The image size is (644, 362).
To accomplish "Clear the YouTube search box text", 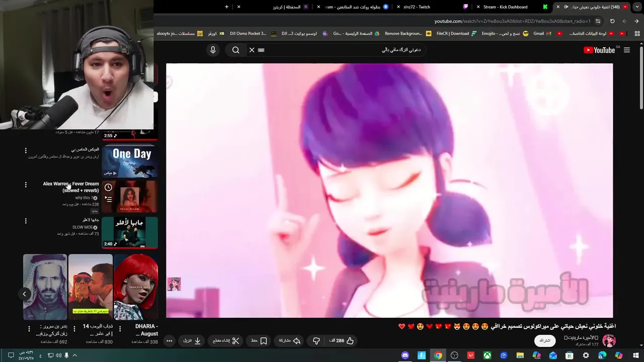I will click(x=252, y=50).
